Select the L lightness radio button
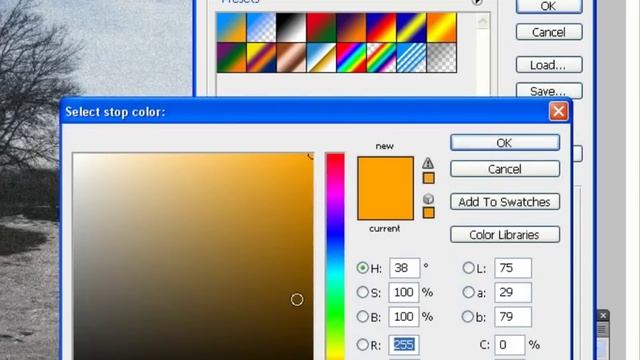The width and height of the screenshot is (640, 360). 468,268
